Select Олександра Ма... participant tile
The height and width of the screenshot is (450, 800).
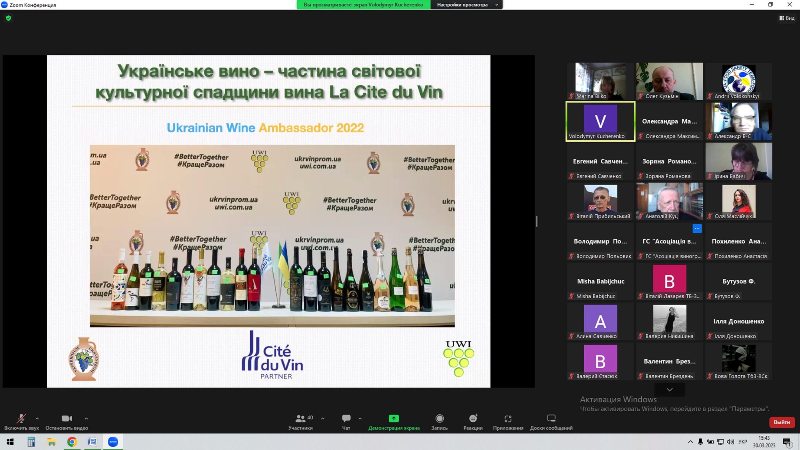[669, 121]
